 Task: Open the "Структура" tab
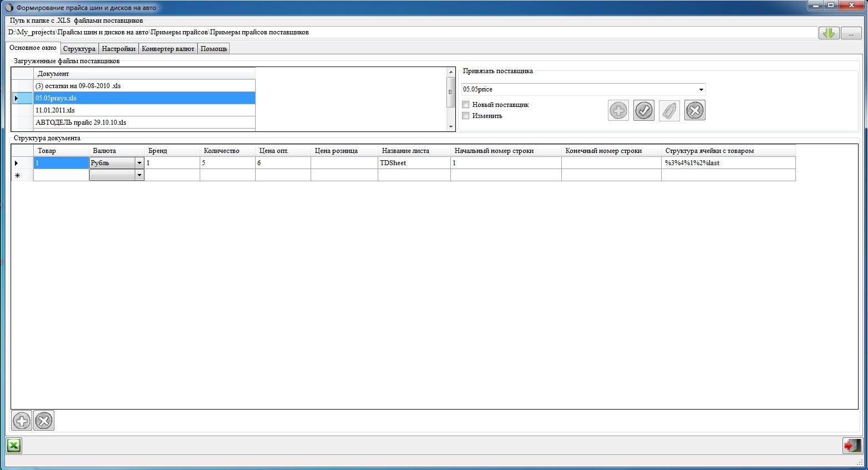click(x=79, y=49)
